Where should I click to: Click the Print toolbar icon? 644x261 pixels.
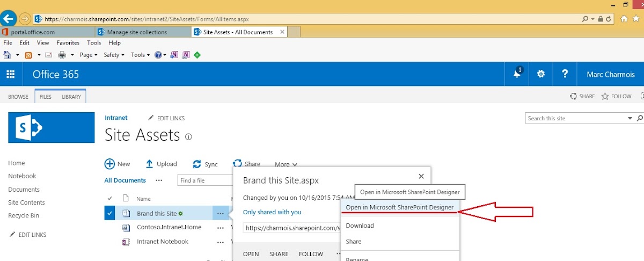tap(62, 55)
